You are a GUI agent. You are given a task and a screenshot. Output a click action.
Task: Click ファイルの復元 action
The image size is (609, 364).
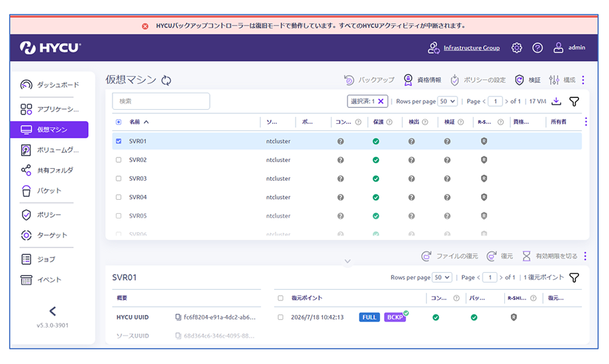[449, 256]
